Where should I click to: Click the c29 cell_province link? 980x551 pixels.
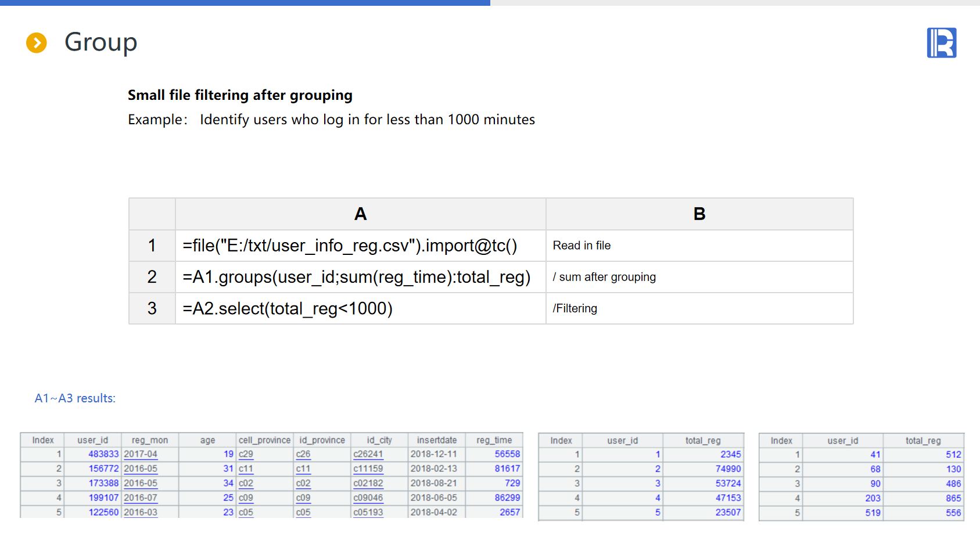point(246,454)
